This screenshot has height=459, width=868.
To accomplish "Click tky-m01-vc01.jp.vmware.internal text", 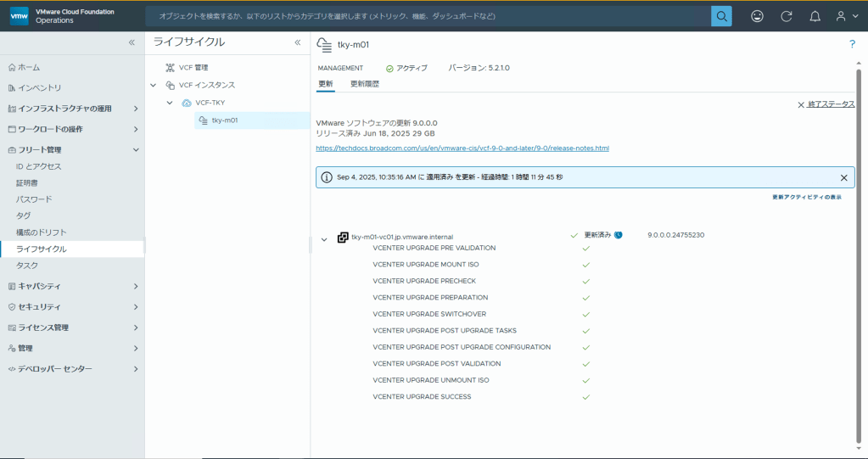I will [402, 237].
